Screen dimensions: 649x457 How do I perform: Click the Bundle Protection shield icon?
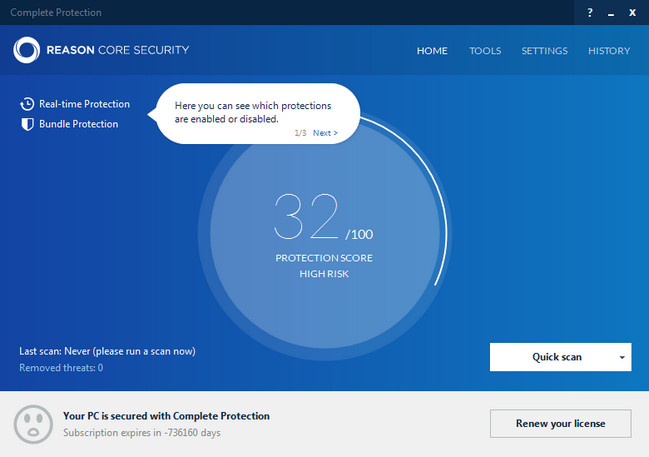tap(27, 124)
